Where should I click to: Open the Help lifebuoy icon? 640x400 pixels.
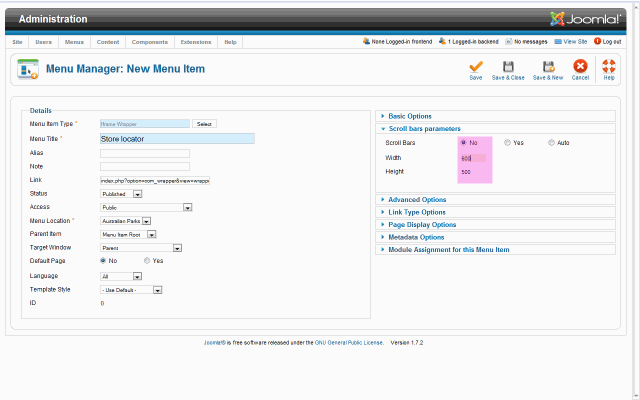point(609,66)
